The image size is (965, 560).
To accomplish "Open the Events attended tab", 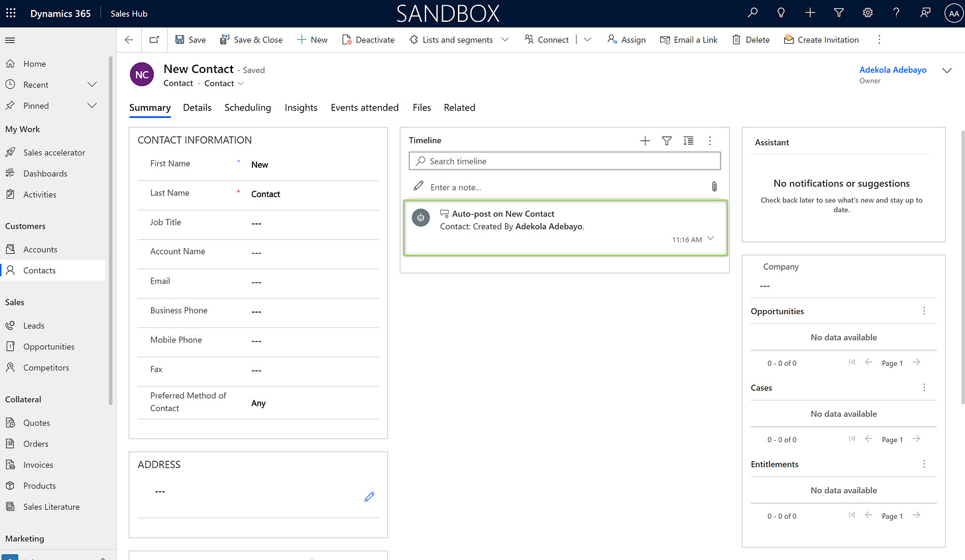I will point(364,107).
